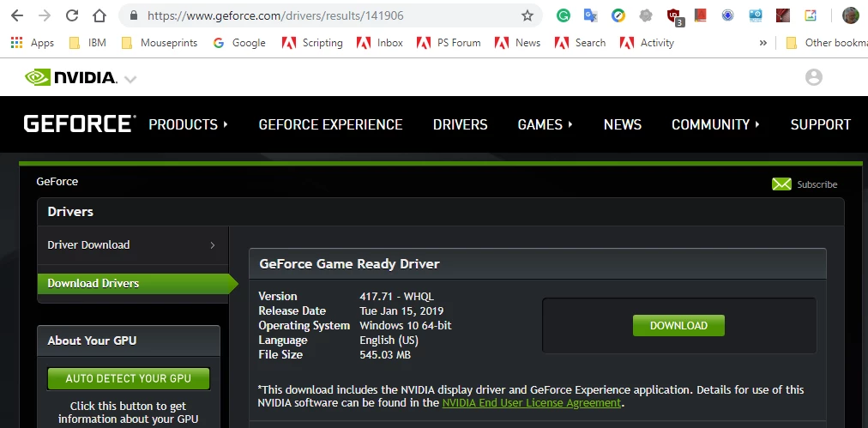Click the About Your GPU heading

click(92, 341)
